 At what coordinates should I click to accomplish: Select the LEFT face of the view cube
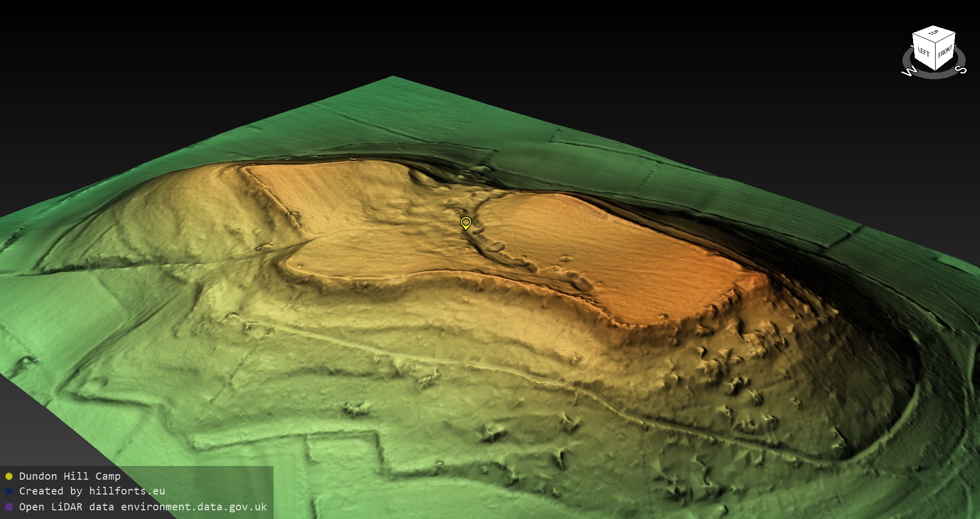pyautogui.click(x=923, y=52)
